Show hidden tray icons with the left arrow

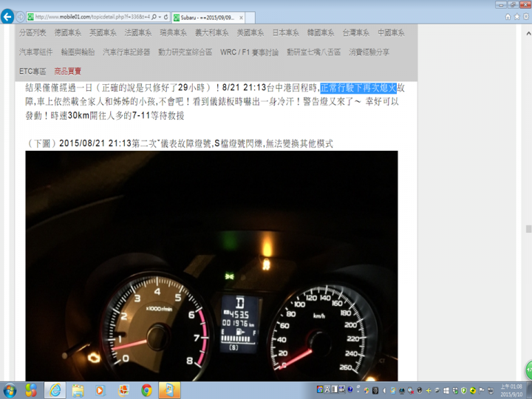tap(384, 391)
